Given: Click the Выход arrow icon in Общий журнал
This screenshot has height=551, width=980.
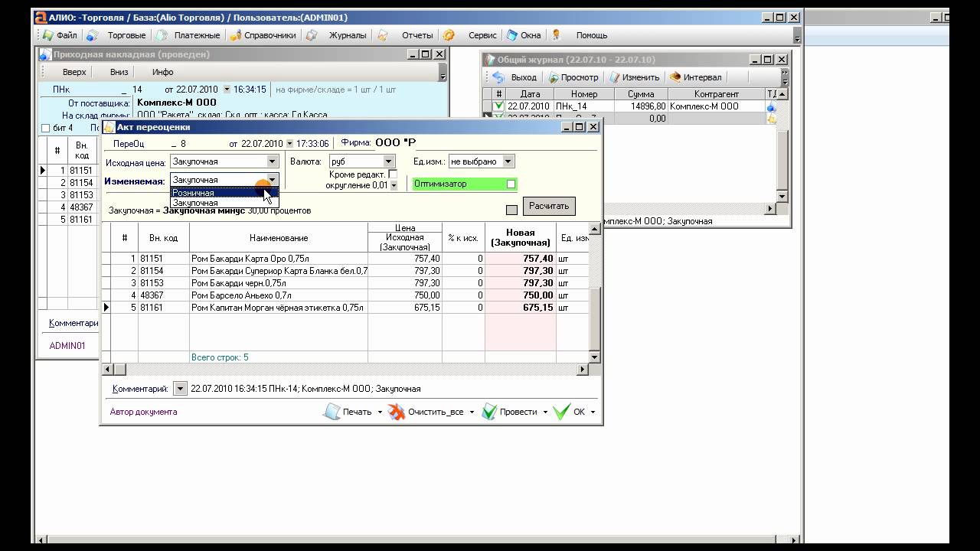Looking at the screenshot, I should [x=498, y=77].
